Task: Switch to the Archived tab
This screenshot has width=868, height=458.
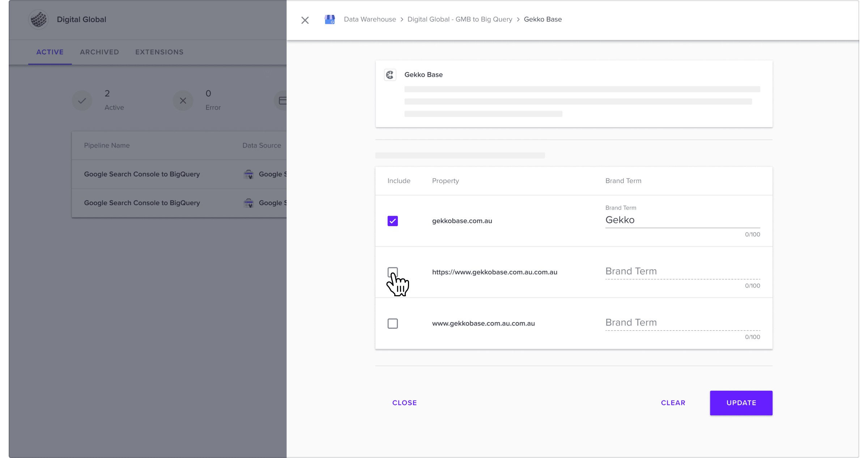Action: tap(99, 52)
